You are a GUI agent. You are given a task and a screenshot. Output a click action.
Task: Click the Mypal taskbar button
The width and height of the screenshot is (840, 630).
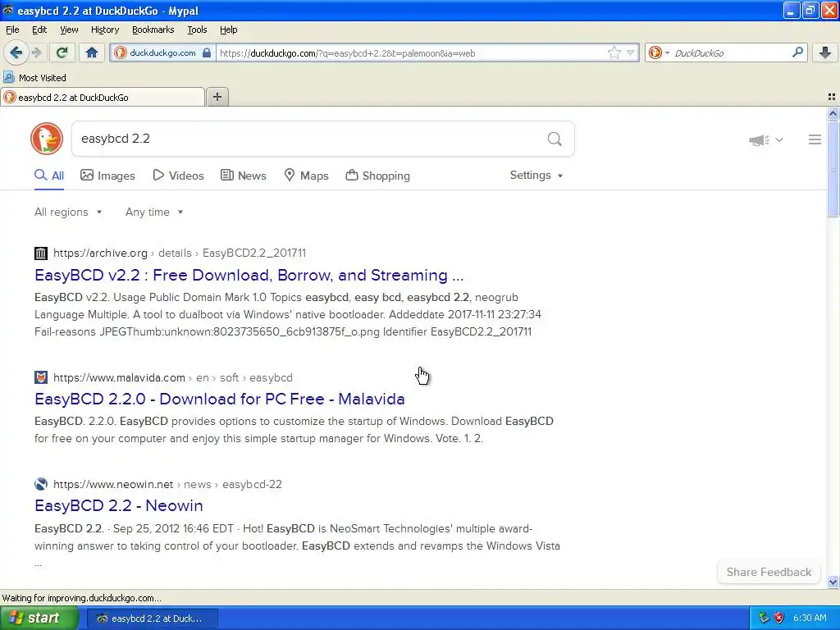pyautogui.click(x=152, y=619)
